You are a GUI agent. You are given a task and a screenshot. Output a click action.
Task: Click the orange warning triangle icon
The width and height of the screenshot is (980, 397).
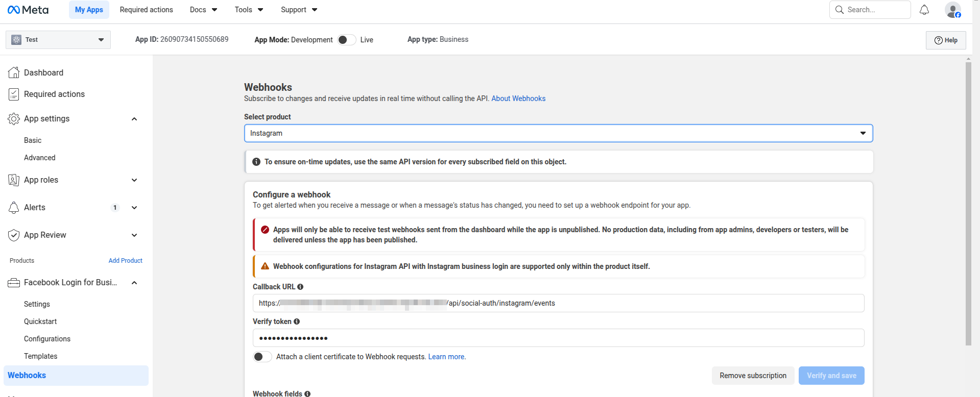point(265,266)
